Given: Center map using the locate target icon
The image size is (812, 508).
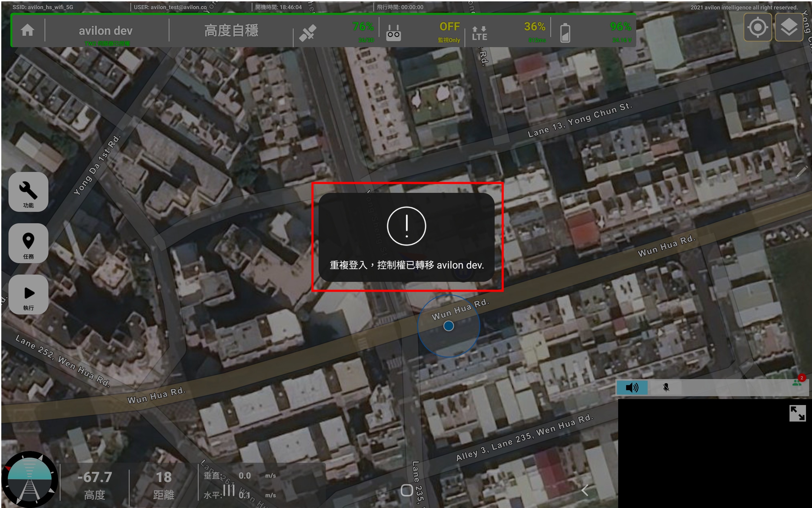Looking at the screenshot, I should pos(757,28).
